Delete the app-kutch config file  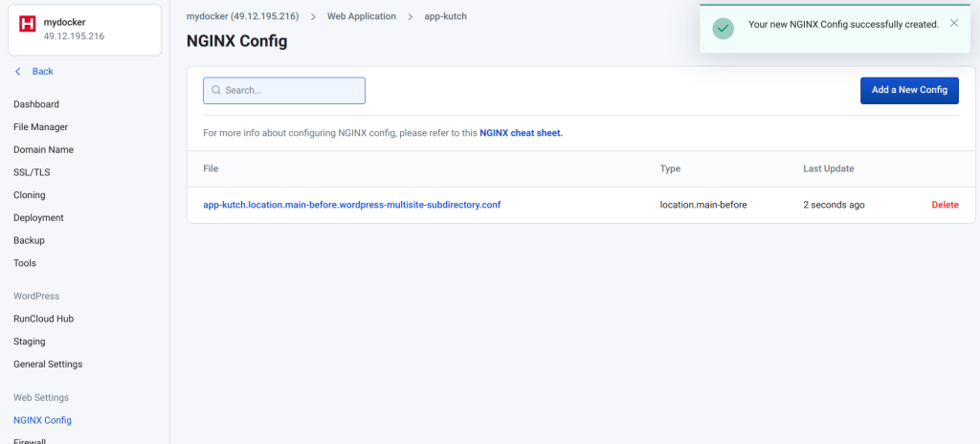coord(945,205)
